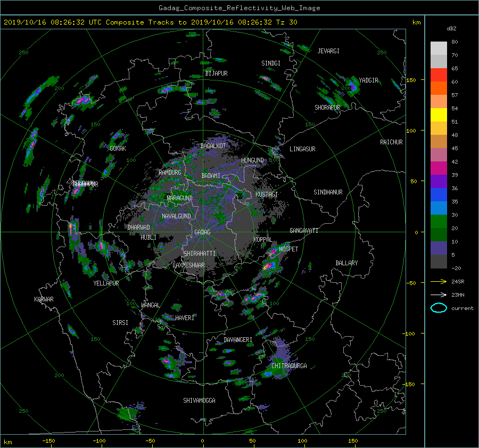This screenshot has height=448, width=479.
Task: Click the magenta 42 dBZ legend swatch
Action: pos(439,168)
